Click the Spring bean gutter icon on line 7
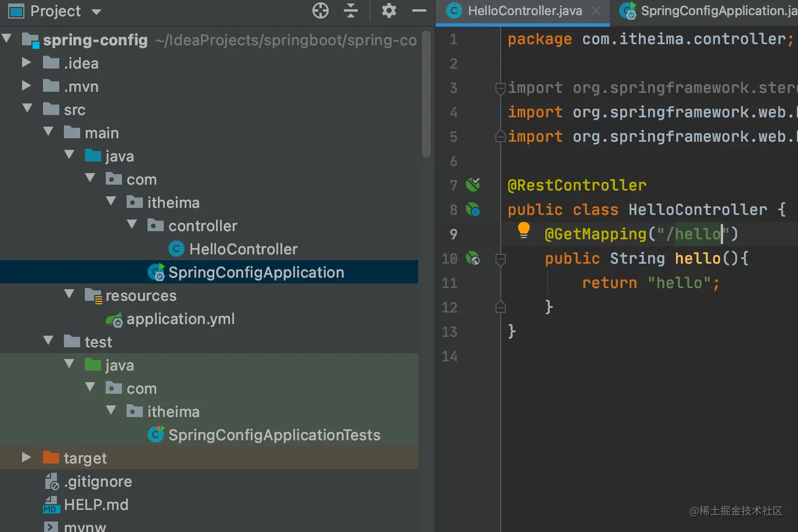Image resolution: width=798 pixels, height=532 pixels. click(x=473, y=185)
